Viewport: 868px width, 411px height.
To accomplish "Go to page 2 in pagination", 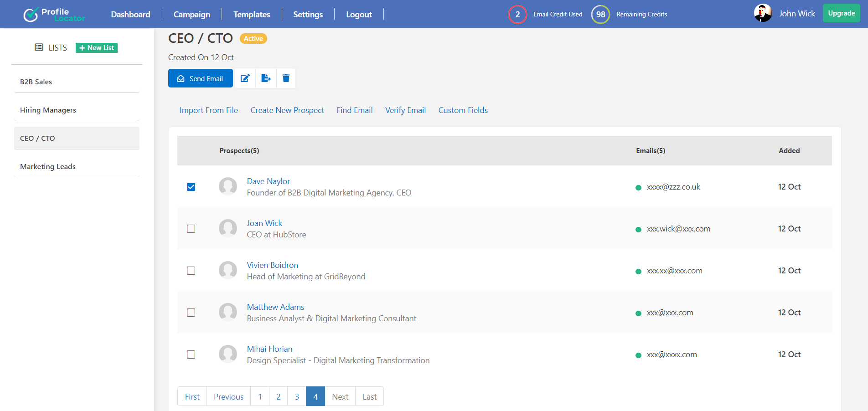I will point(278,396).
